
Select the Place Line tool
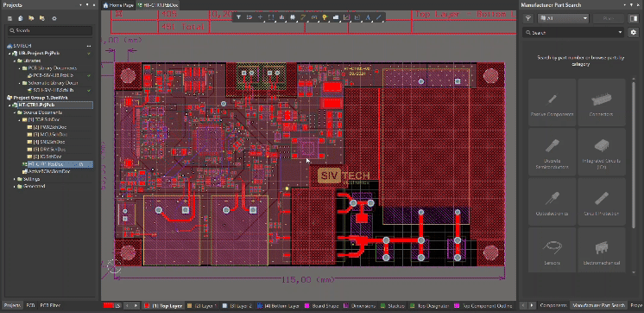(379, 17)
